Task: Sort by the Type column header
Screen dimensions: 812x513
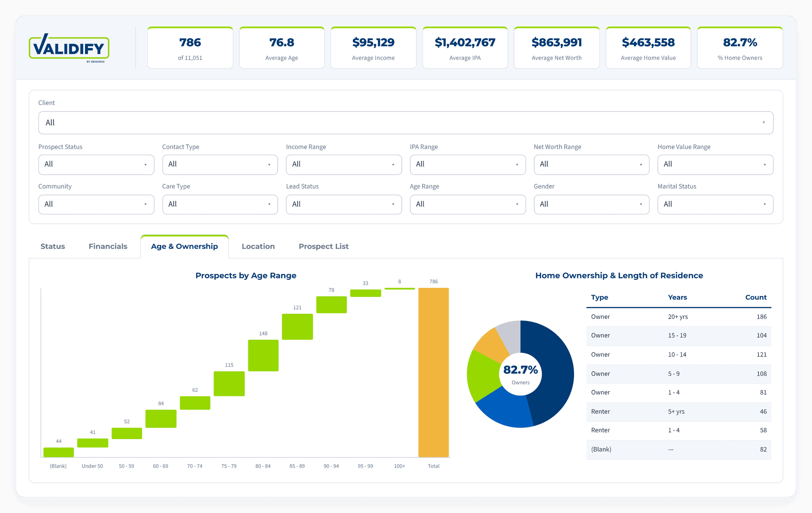Action: [599, 297]
